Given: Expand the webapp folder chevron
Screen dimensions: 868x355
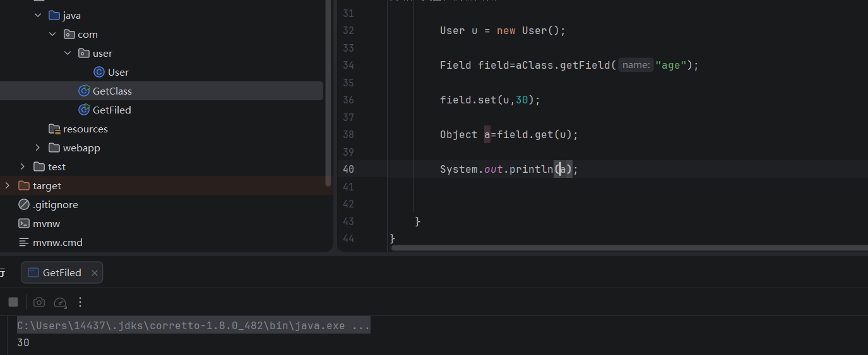Looking at the screenshot, I should (x=38, y=148).
